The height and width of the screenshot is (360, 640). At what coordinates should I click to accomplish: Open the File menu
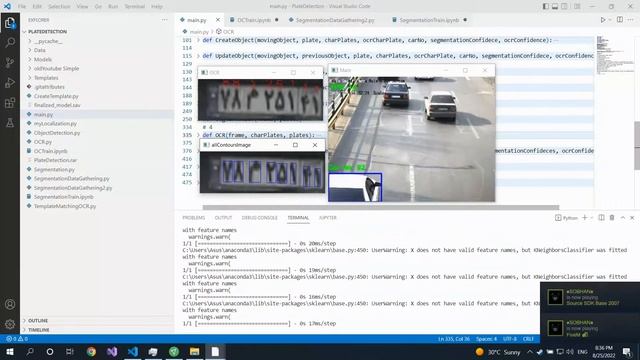click(x=22, y=7)
